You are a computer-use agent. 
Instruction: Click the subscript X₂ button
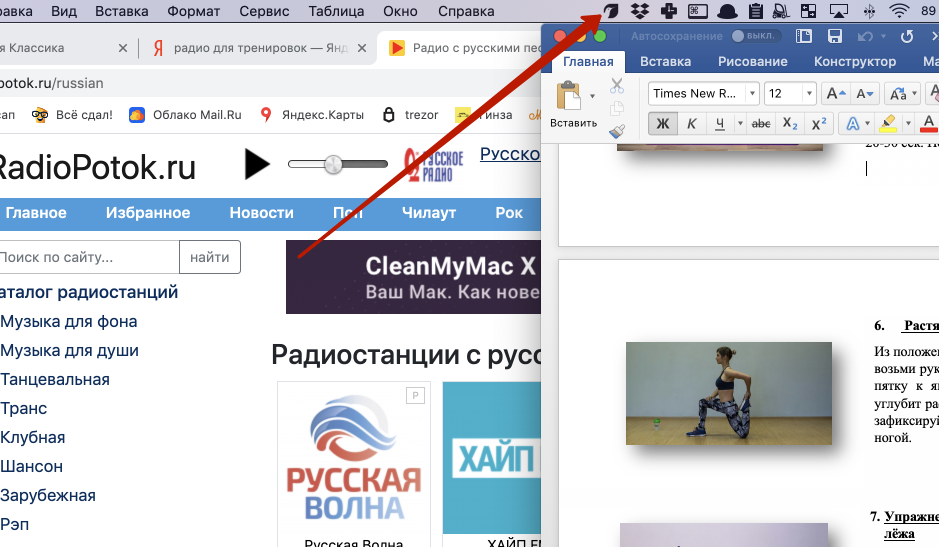790,124
